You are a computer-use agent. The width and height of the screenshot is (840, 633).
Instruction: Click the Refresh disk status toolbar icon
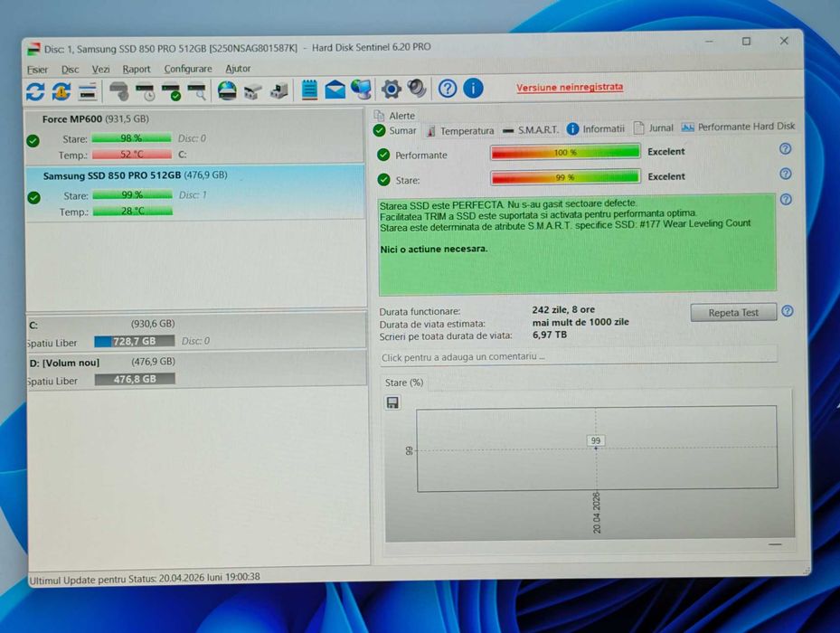tap(35, 91)
